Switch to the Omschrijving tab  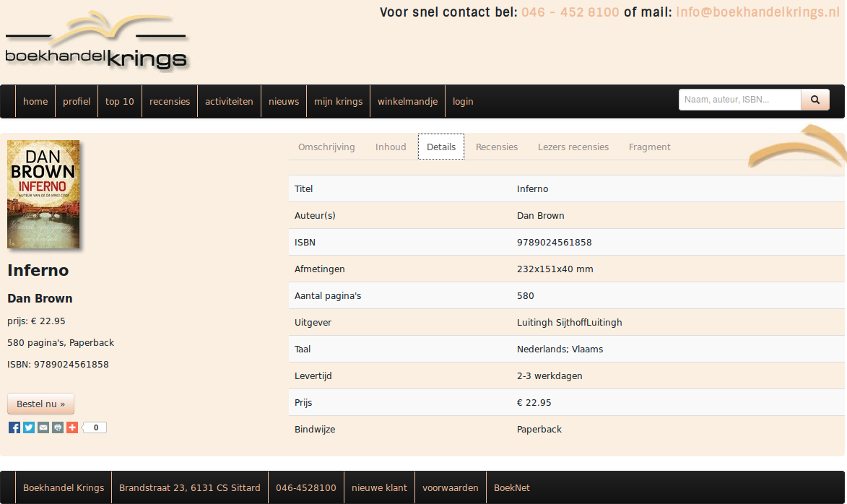coord(326,147)
